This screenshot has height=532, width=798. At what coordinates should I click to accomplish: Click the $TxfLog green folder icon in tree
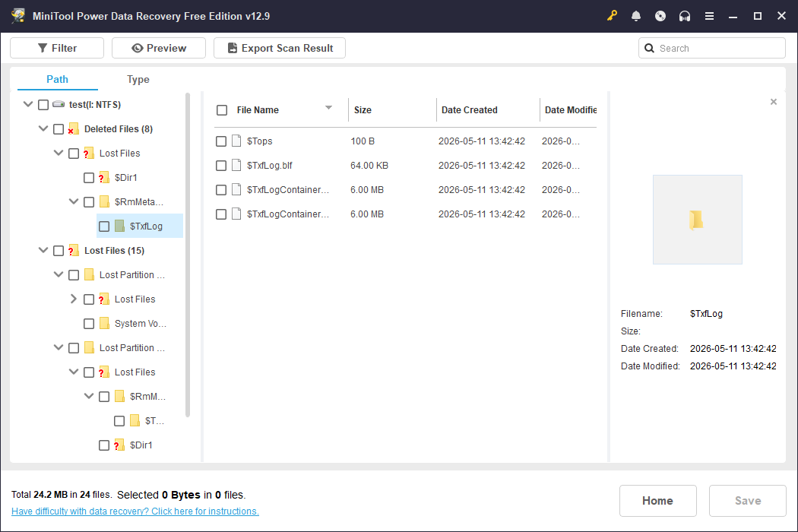pos(119,226)
